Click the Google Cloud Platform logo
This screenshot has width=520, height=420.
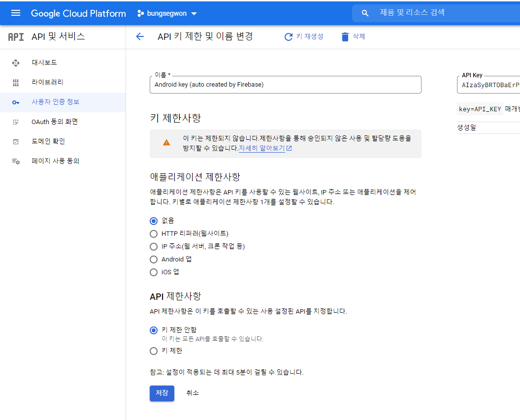coord(78,13)
